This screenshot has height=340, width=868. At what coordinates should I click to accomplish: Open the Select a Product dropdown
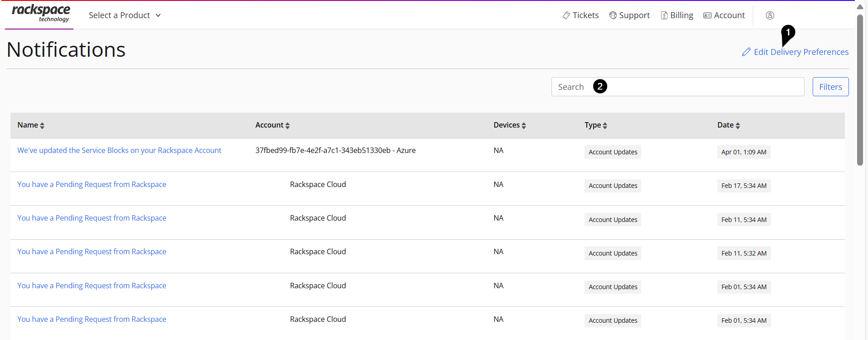coord(125,15)
